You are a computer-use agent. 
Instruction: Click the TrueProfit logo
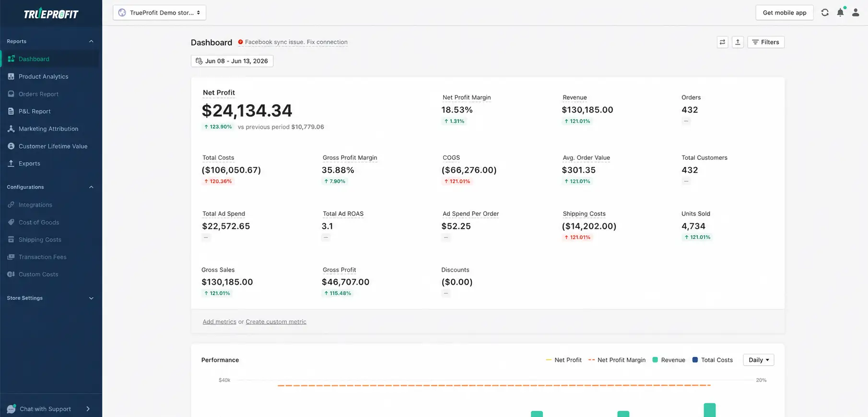point(51,13)
